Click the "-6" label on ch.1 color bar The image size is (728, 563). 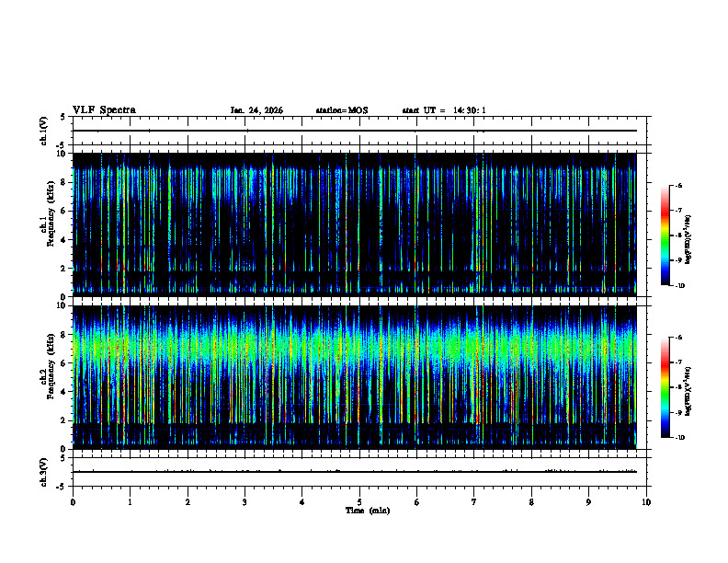point(678,185)
